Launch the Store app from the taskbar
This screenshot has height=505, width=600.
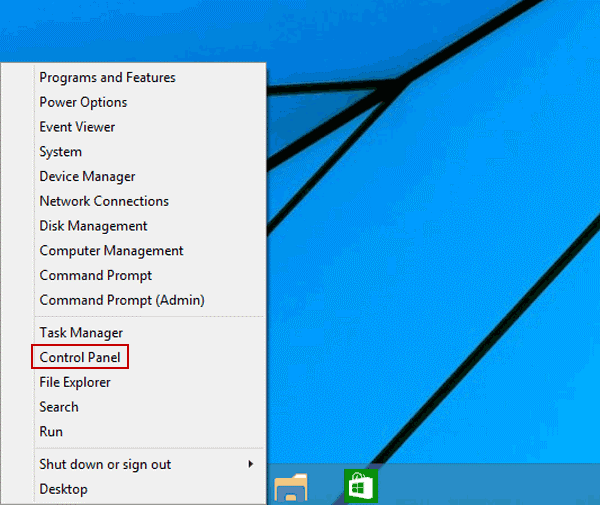(360, 486)
